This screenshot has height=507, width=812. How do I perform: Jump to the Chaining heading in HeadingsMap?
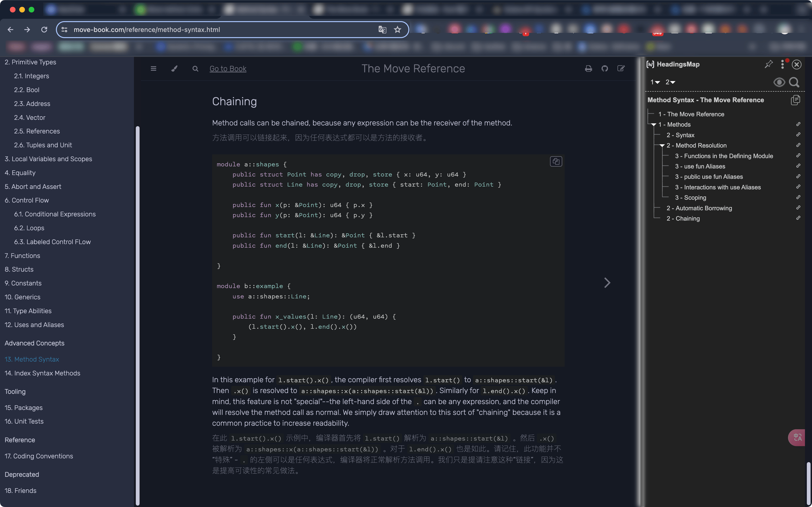pos(683,218)
